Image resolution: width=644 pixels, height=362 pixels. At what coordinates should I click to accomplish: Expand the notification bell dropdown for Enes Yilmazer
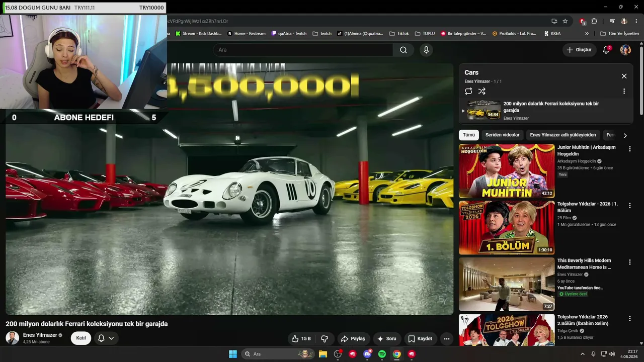(x=106, y=338)
